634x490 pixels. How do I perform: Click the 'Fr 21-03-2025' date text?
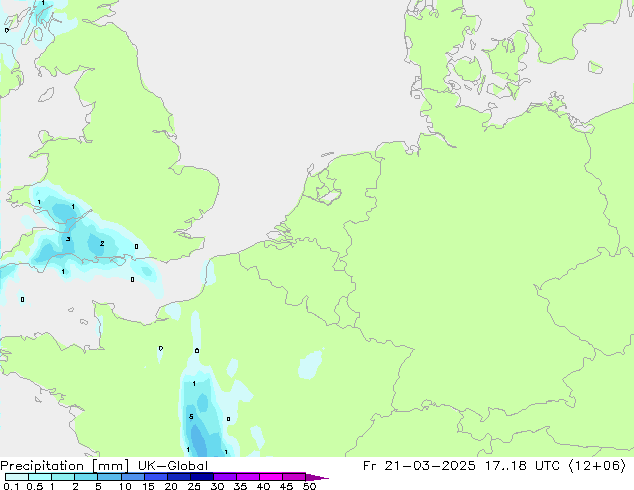[419, 466]
